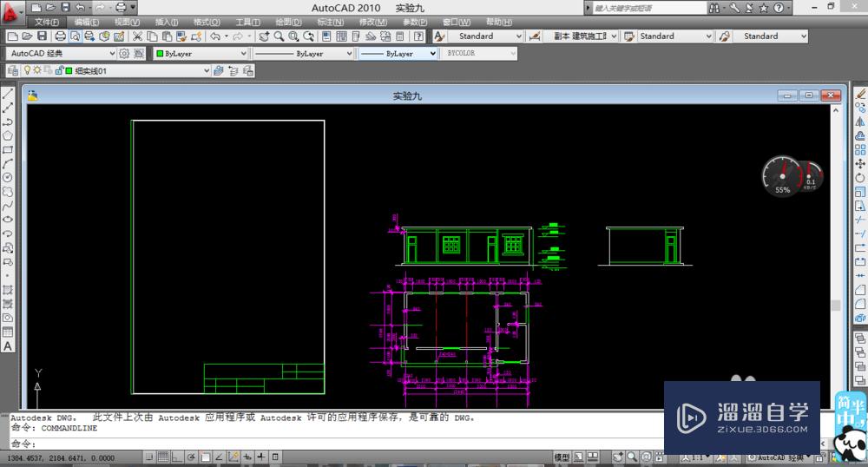
Task: Toggle Grid display in status bar
Action: tap(163, 457)
